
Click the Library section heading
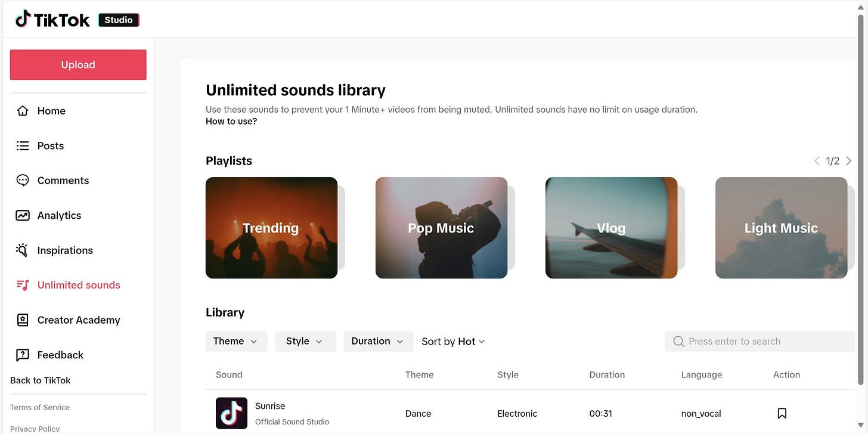225,312
